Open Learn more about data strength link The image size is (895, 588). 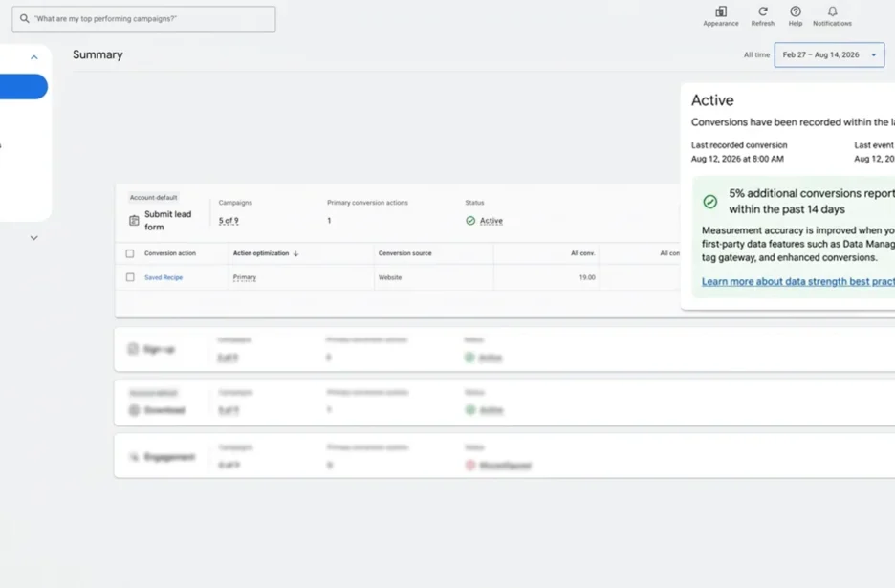[x=798, y=281]
